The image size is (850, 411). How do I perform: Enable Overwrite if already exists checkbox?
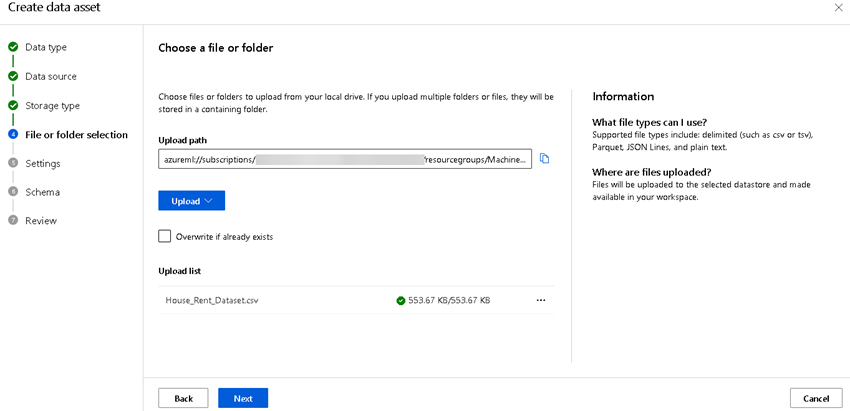[164, 236]
